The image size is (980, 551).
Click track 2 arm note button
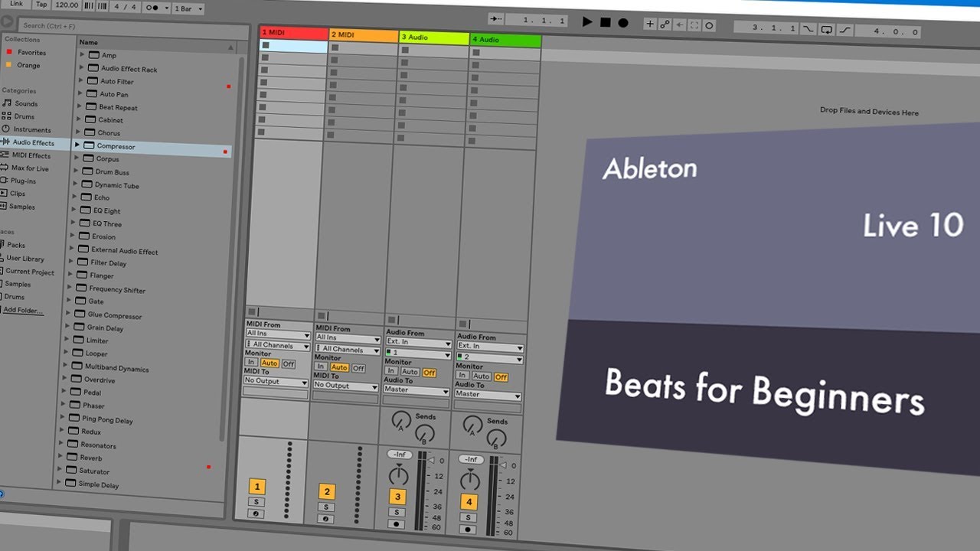(325, 519)
